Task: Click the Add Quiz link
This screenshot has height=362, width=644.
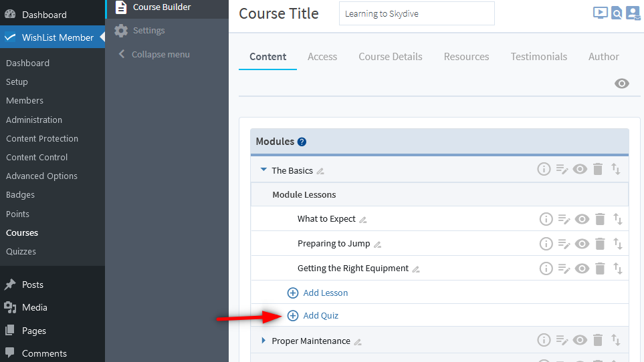Action: 320,315
